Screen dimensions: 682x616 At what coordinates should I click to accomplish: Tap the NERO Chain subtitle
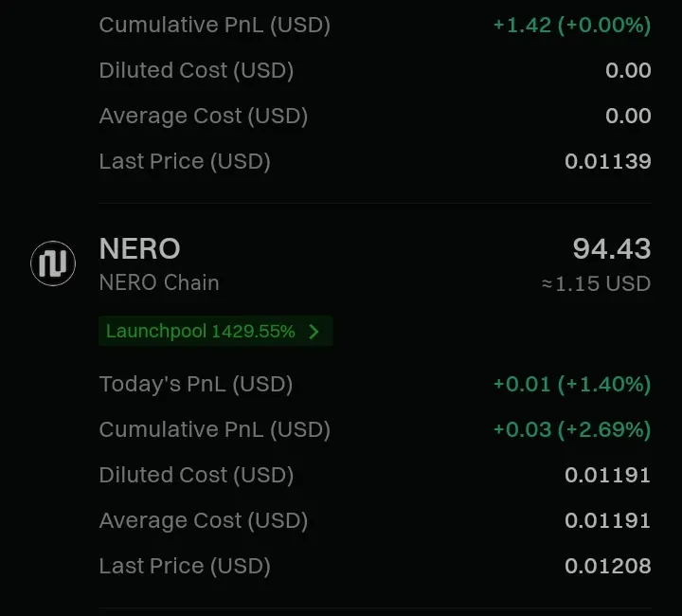coord(159,282)
